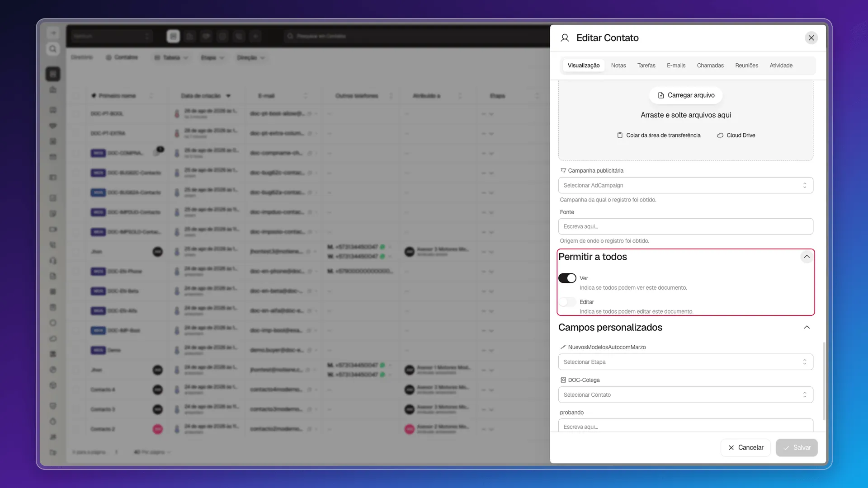868x488 pixels.
Task: Switch to the E-mails tab
Action: click(x=676, y=66)
